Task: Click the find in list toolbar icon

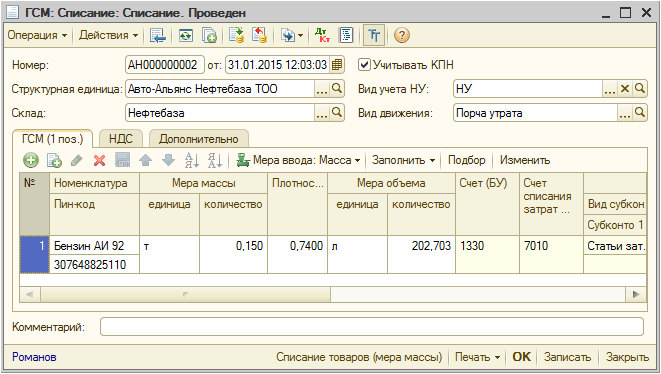Action: tap(158, 35)
